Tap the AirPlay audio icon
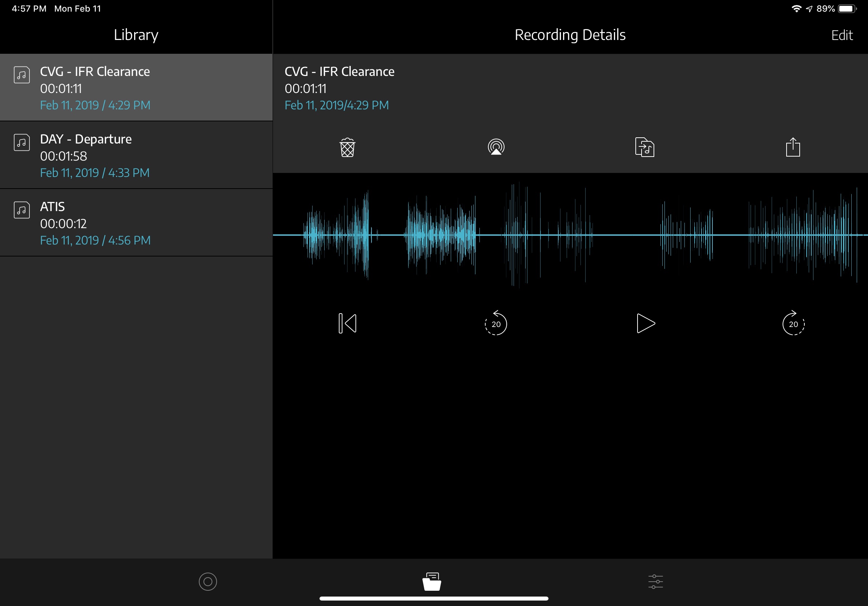The height and width of the screenshot is (606, 868). [496, 148]
